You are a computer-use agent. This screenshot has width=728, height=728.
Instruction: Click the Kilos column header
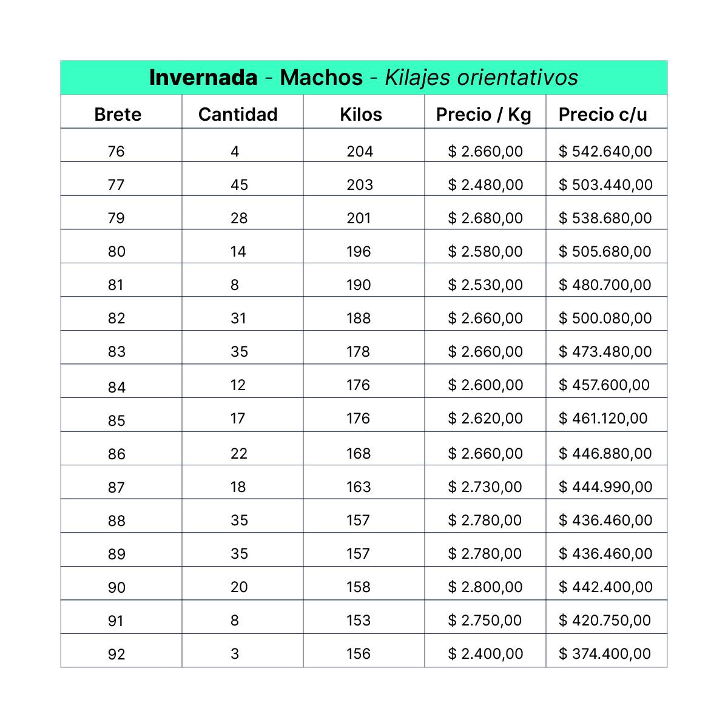click(361, 114)
